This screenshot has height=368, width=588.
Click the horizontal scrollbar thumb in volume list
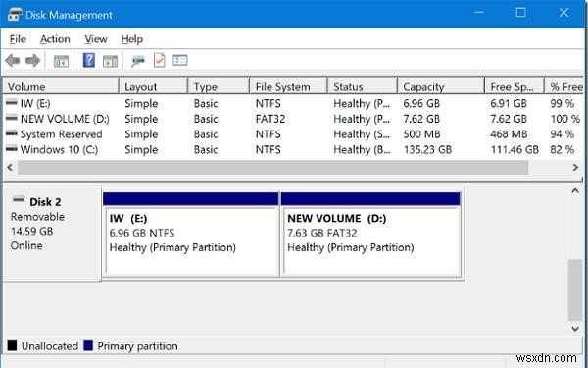(273, 168)
